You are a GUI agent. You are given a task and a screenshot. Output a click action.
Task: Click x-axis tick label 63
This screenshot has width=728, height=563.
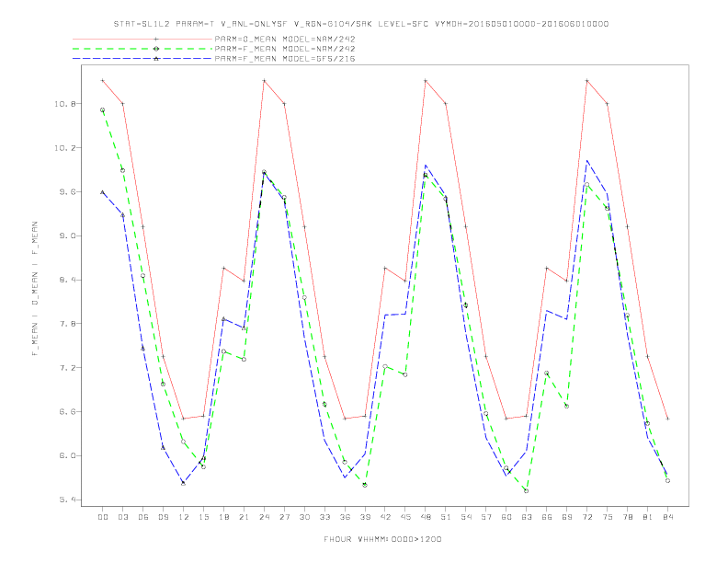click(x=527, y=517)
